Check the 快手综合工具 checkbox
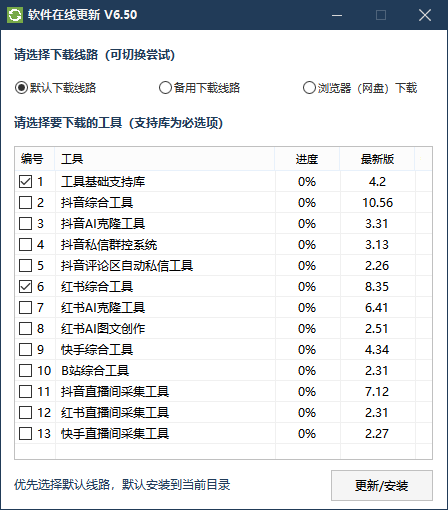The image size is (448, 510). [x=26, y=350]
